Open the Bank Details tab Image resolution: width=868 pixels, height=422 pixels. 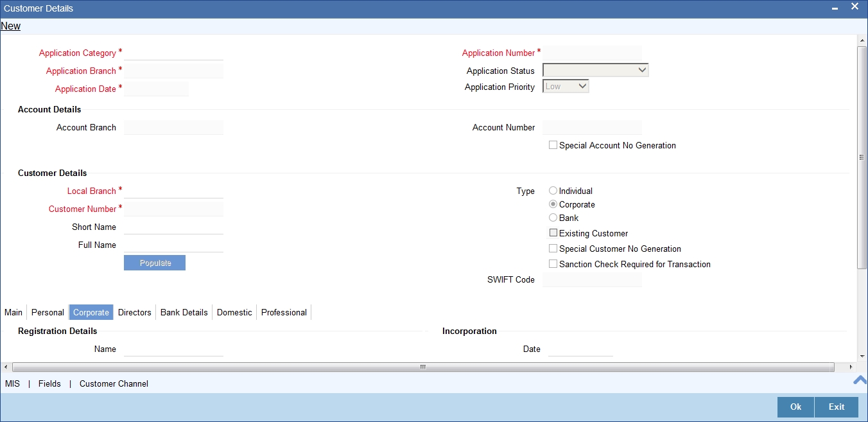pyautogui.click(x=184, y=312)
